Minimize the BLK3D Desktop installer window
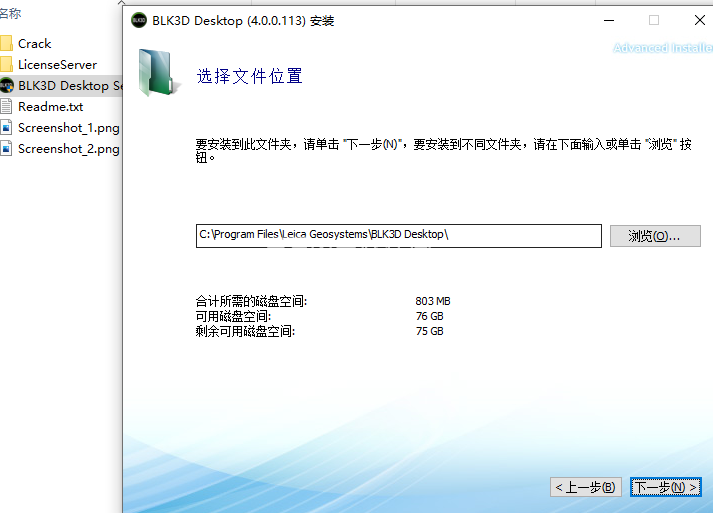Screen dimensions: 713x513 (x=609, y=20)
